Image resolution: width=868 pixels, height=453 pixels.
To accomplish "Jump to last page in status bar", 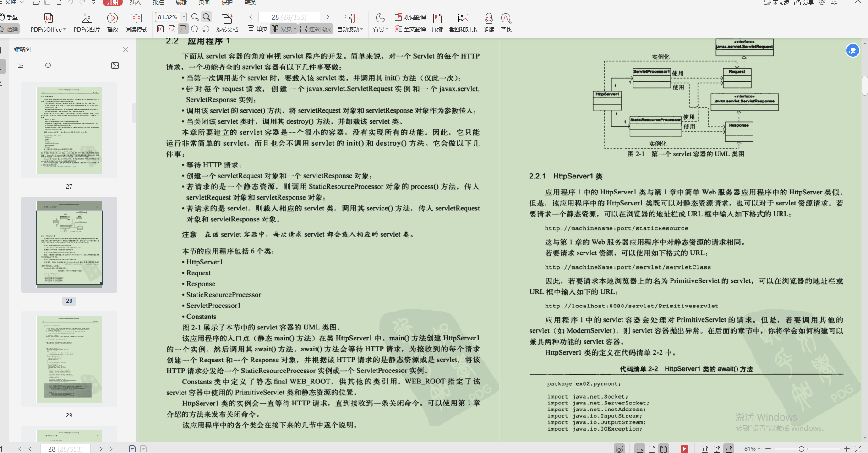I will (112, 449).
